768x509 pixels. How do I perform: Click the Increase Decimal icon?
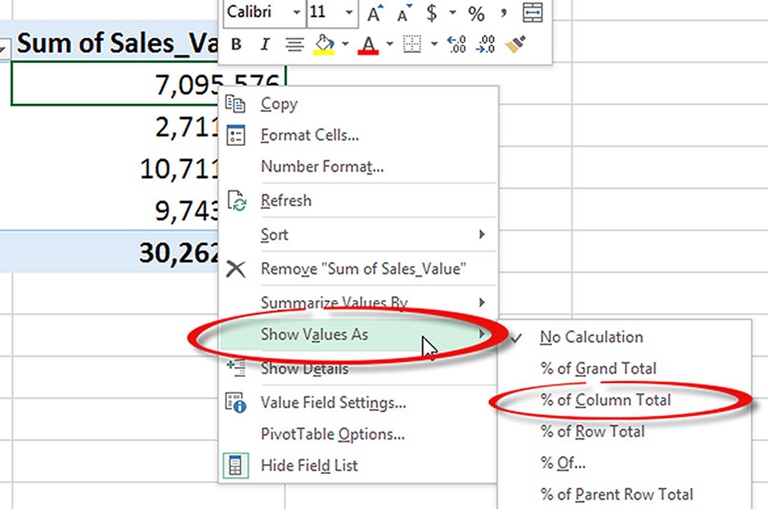(456, 44)
